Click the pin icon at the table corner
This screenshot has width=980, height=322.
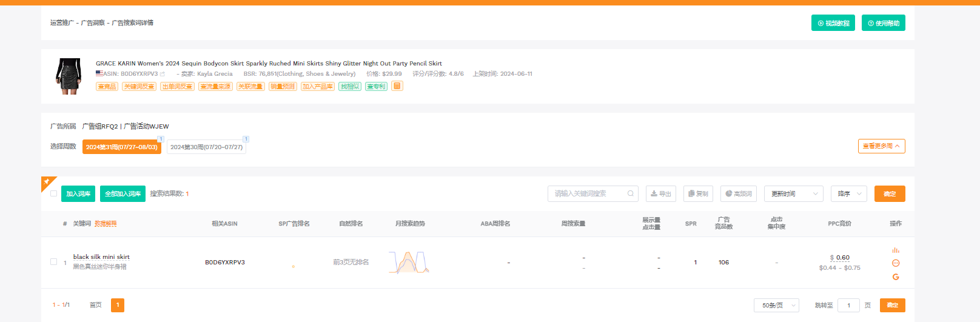pyautogui.click(x=47, y=182)
